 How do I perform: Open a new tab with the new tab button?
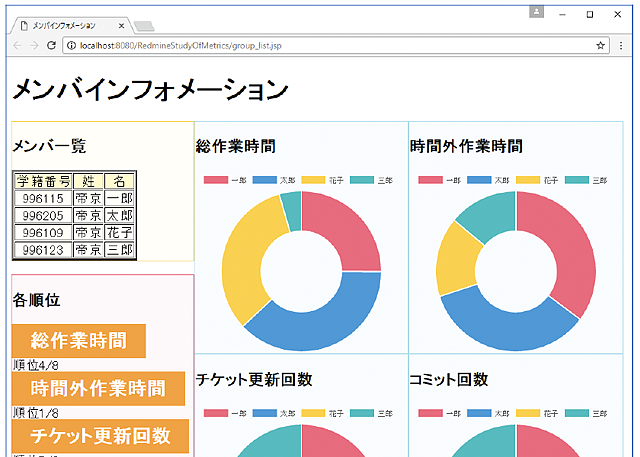coord(143,25)
